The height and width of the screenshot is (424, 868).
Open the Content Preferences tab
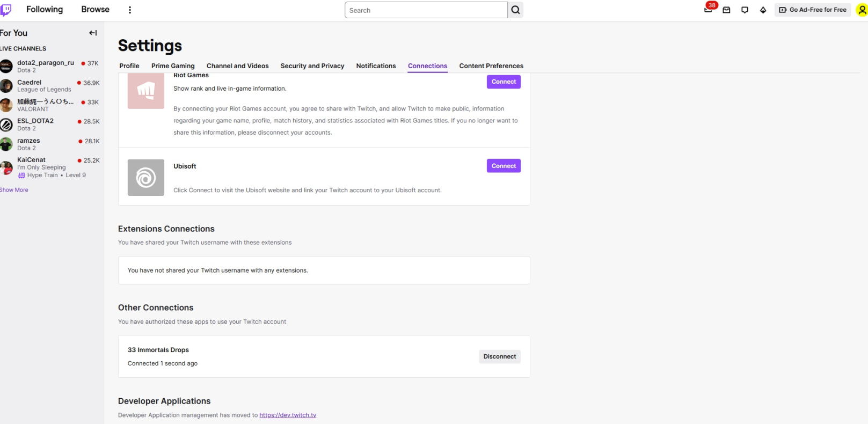pyautogui.click(x=491, y=66)
